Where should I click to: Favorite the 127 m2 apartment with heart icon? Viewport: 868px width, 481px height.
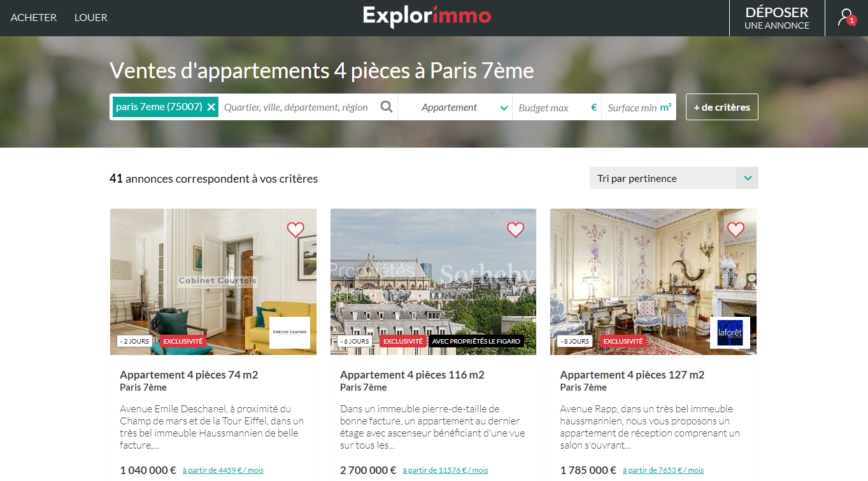(736, 230)
